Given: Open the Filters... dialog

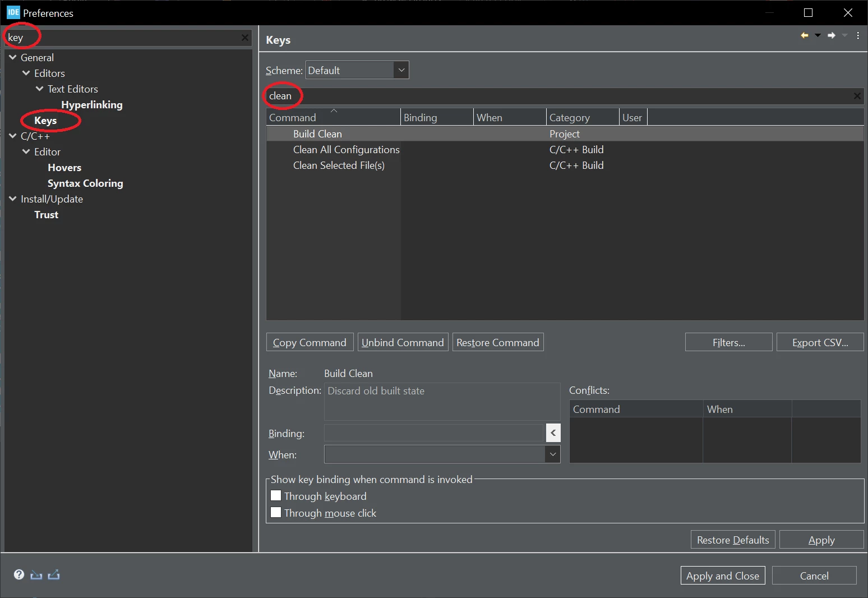Looking at the screenshot, I should [x=729, y=342].
